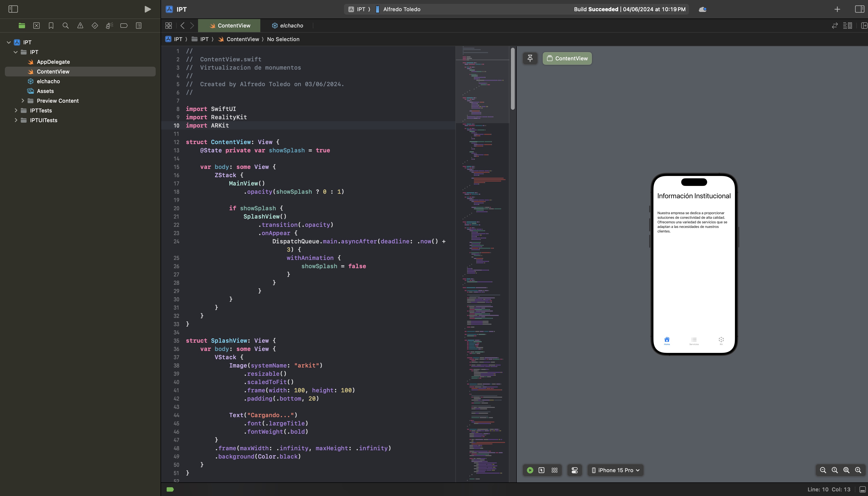Toggle the inspector panel on right
This screenshot has width=868, height=496.
pyautogui.click(x=859, y=9)
